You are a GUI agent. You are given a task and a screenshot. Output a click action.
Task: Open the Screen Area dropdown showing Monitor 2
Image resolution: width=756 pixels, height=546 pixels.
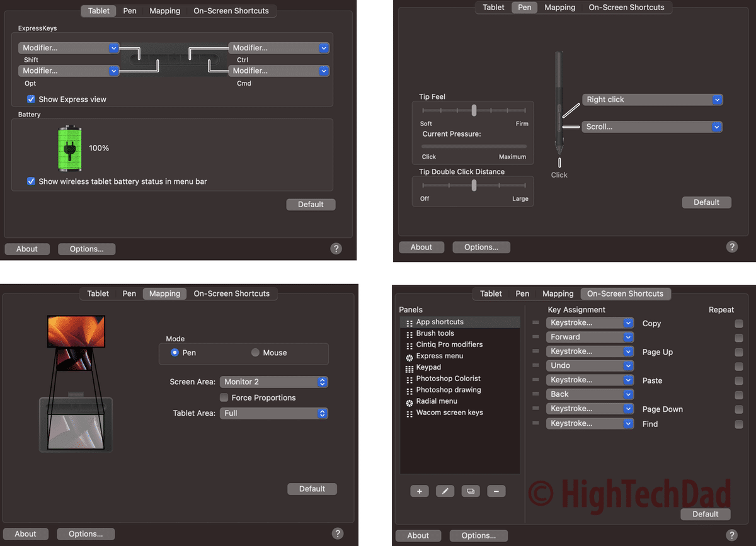(x=274, y=382)
